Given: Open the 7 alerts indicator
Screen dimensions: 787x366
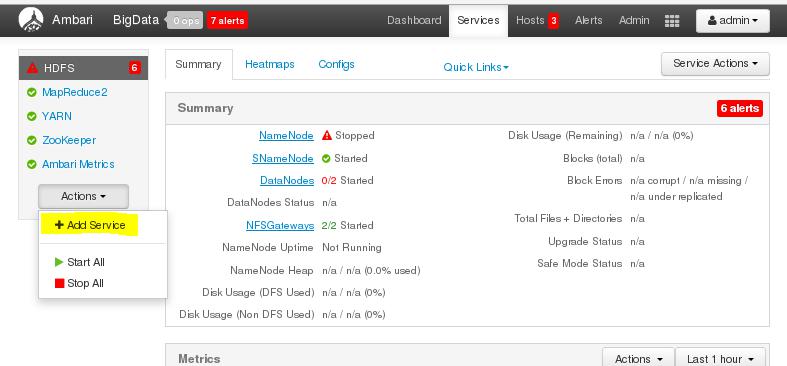Looking at the screenshot, I should point(227,21).
